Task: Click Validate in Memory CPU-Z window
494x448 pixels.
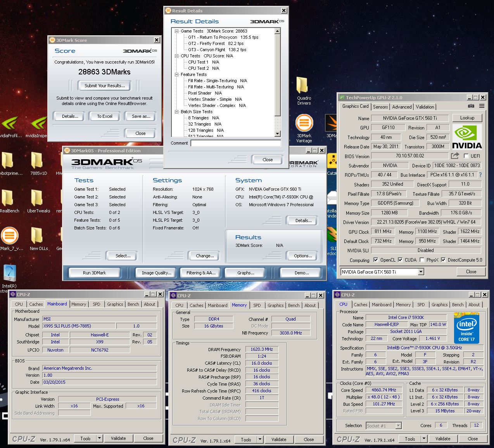Action: 279,439
